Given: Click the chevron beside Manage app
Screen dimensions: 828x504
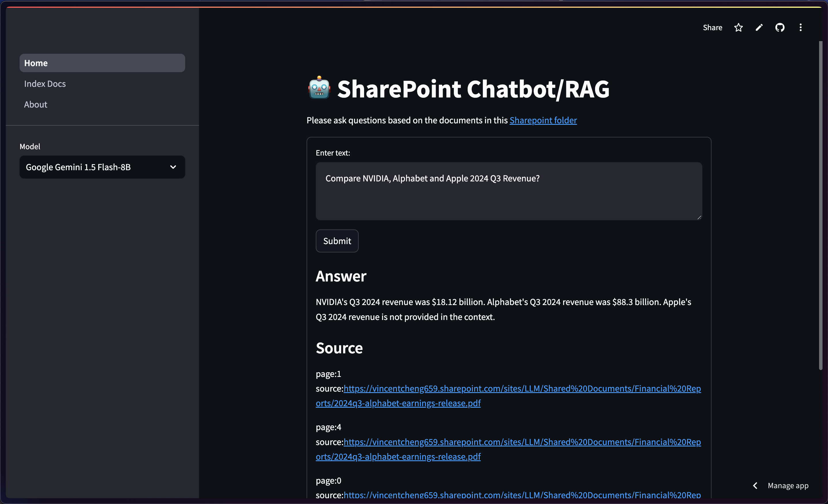Looking at the screenshot, I should (755, 486).
